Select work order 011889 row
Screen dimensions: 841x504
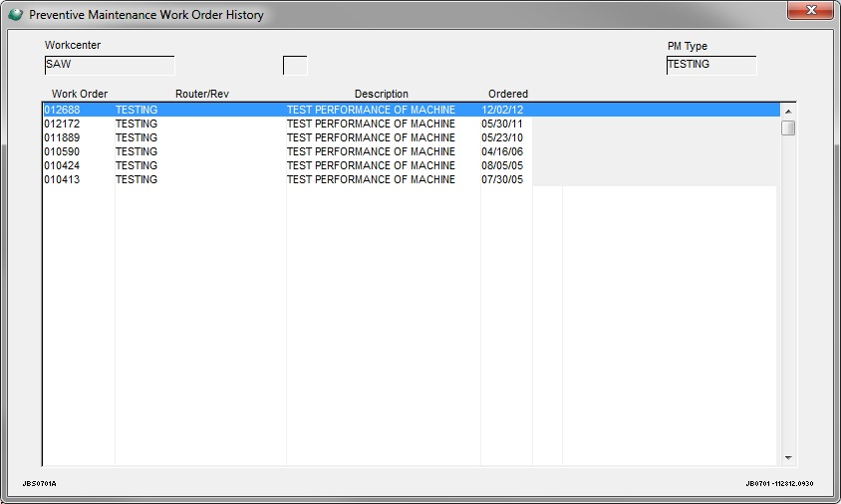tap(412, 137)
